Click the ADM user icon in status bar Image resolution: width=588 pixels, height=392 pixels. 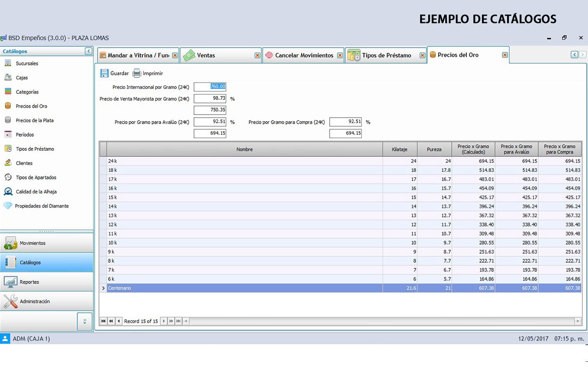click(x=5, y=338)
